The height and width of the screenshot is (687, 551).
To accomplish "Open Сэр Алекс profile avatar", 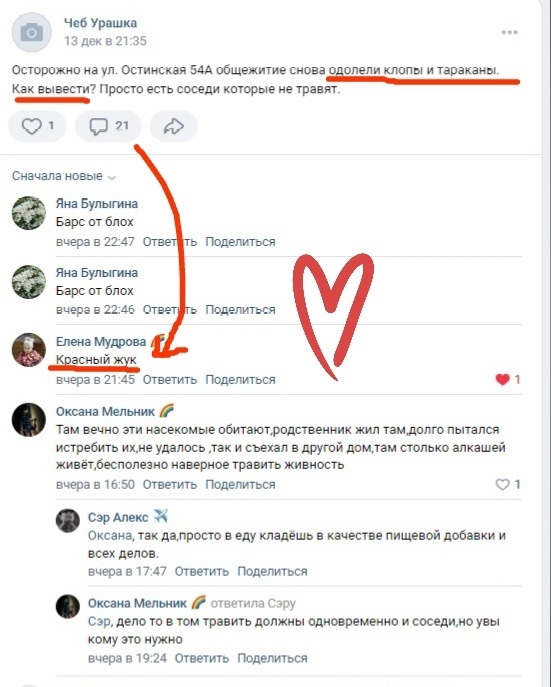I will [x=68, y=521].
